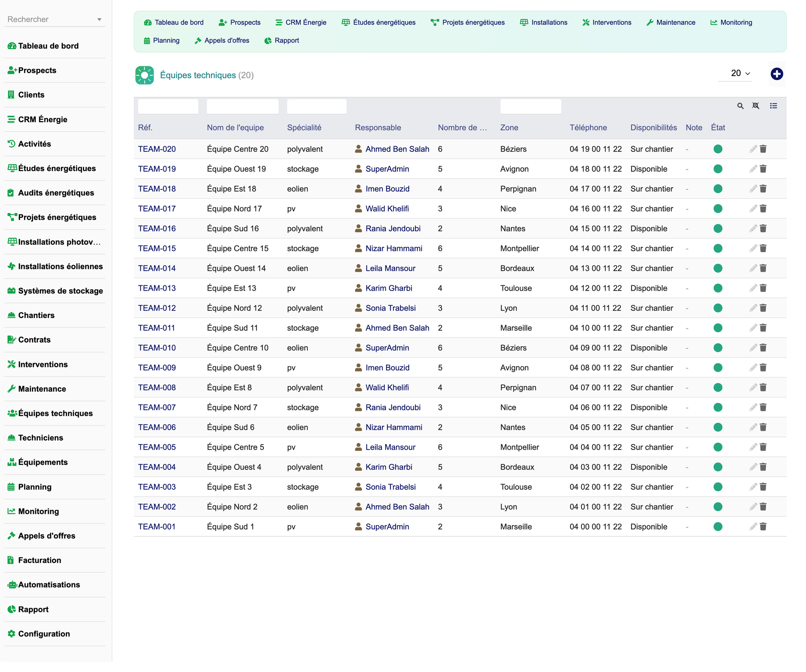The height and width of the screenshot is (672, 806).
Task: Click the Facturation invoice icon in sidebar
Action: [x=11, y=560]
